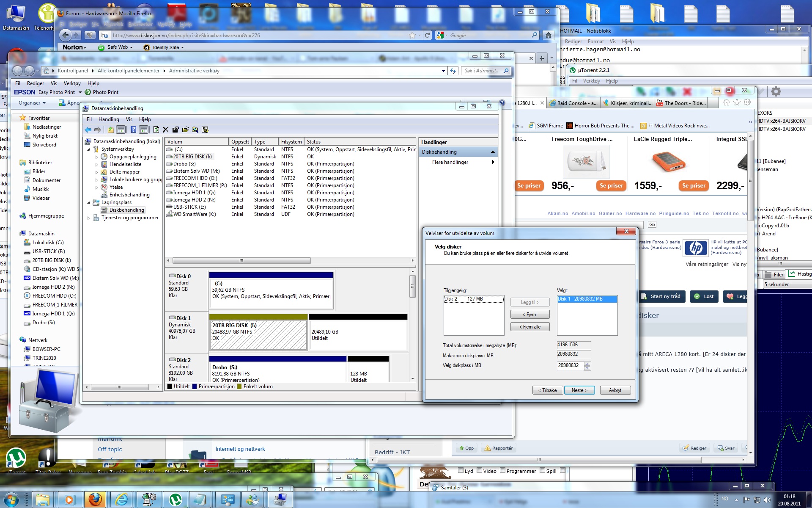Expand Hendelsesliste in the tree

96,165
